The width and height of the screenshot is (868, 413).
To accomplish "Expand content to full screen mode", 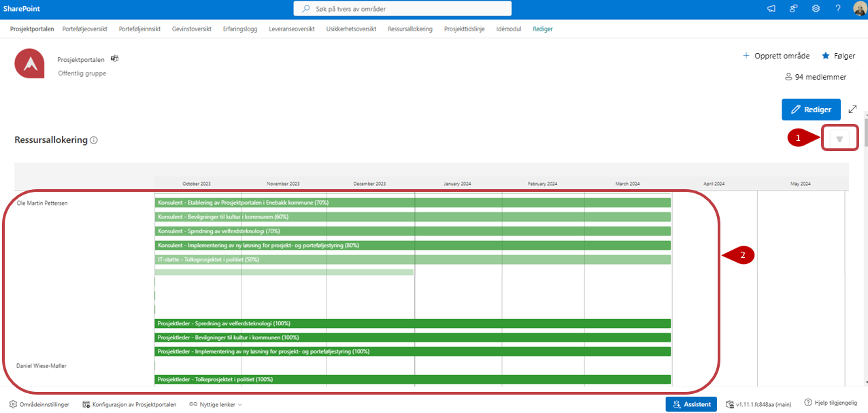I will coord(852,109).
